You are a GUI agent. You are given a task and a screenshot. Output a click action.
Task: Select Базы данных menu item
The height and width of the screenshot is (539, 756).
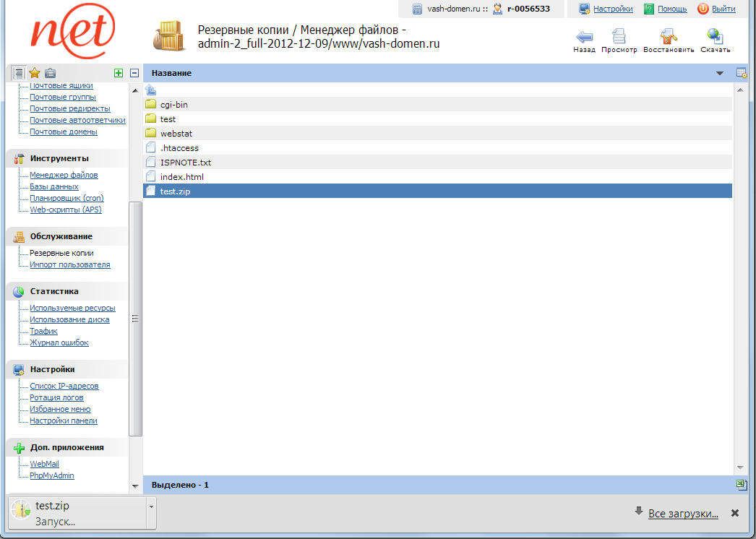pyautogui.click(x=54, y=186)
